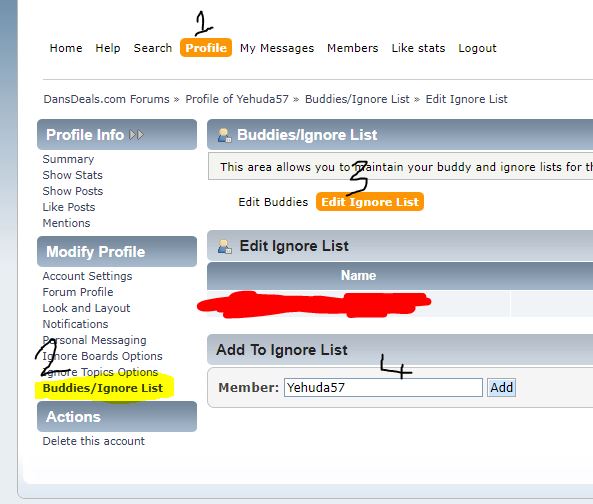This screenshot has height=504, width=593.
Task: Follow the Edit Ignore List breadcrumb
Action: [x=466, y=99]
